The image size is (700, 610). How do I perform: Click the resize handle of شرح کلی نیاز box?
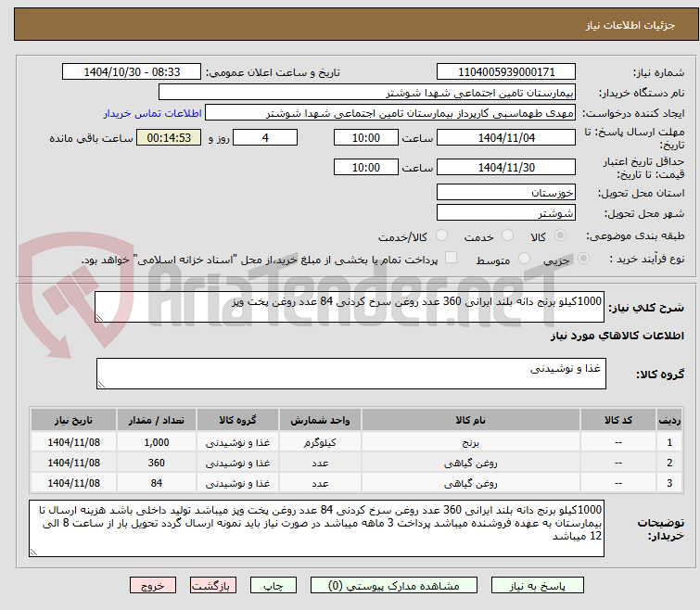click(99, 318)
